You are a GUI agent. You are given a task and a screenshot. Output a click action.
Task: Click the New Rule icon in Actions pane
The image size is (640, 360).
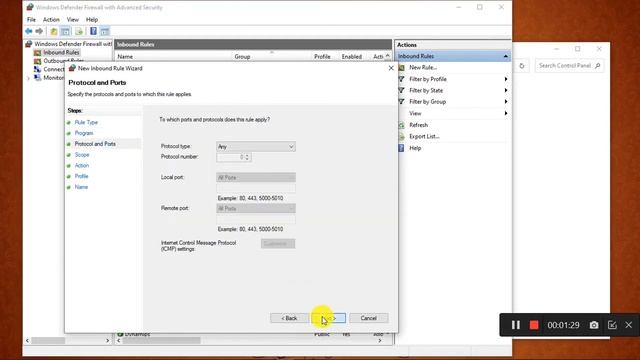point(402,67)
